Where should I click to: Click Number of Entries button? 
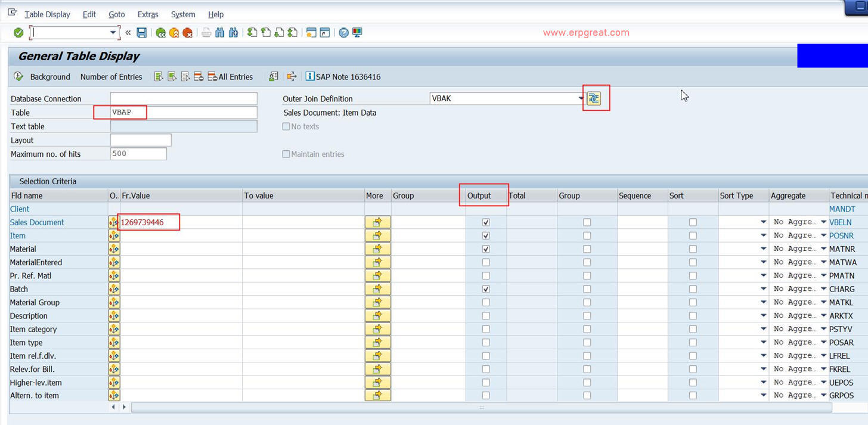pos(111,77)
